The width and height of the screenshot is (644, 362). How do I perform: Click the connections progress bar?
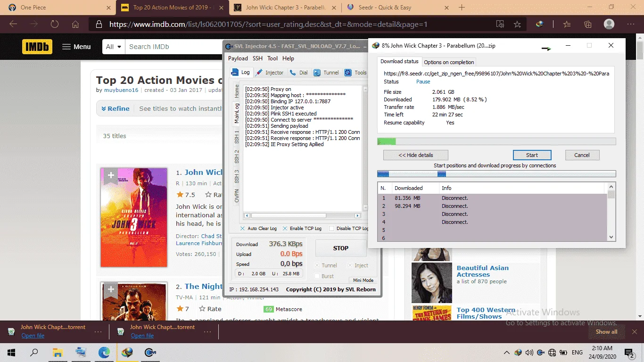(x=496, y=174)
